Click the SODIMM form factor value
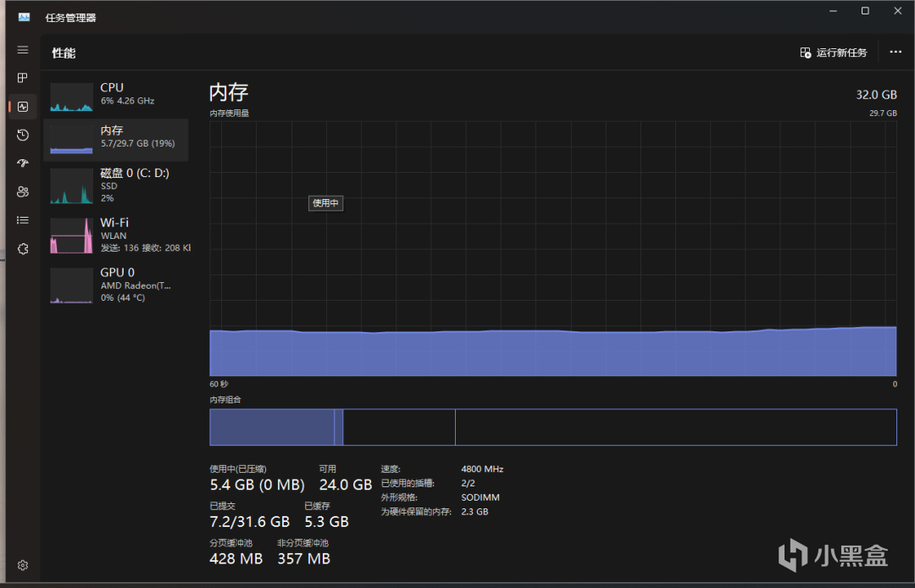Image resolution: width=915 pixels, height=588 pixels. [480, 497]
